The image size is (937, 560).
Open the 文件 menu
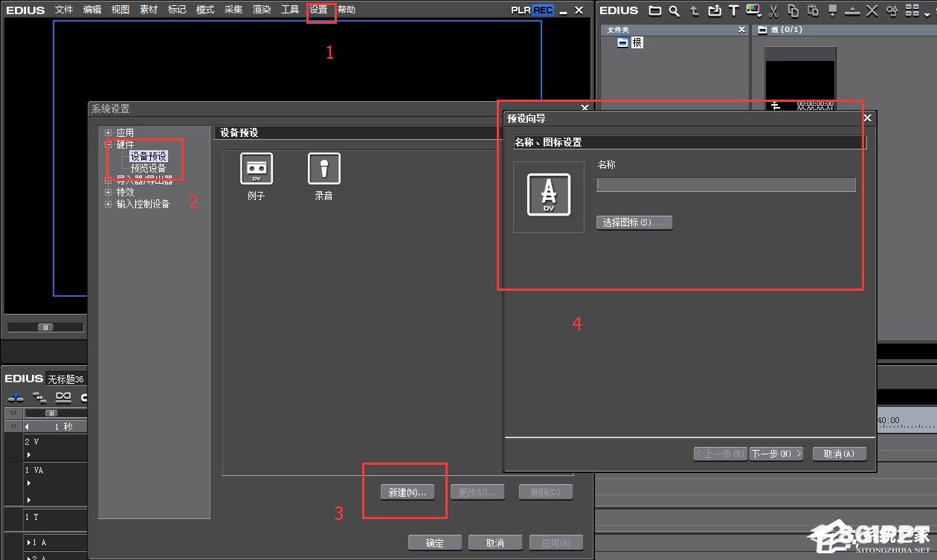64,10
